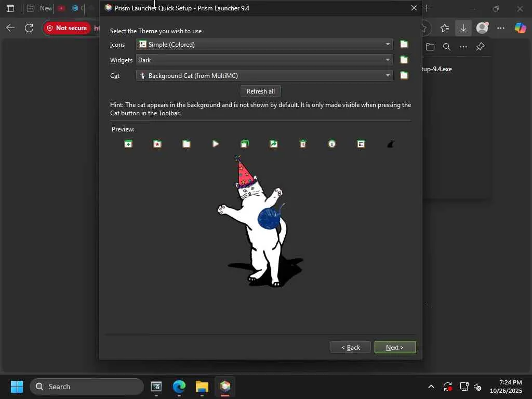Proceed with the Next button

(395, 347)
